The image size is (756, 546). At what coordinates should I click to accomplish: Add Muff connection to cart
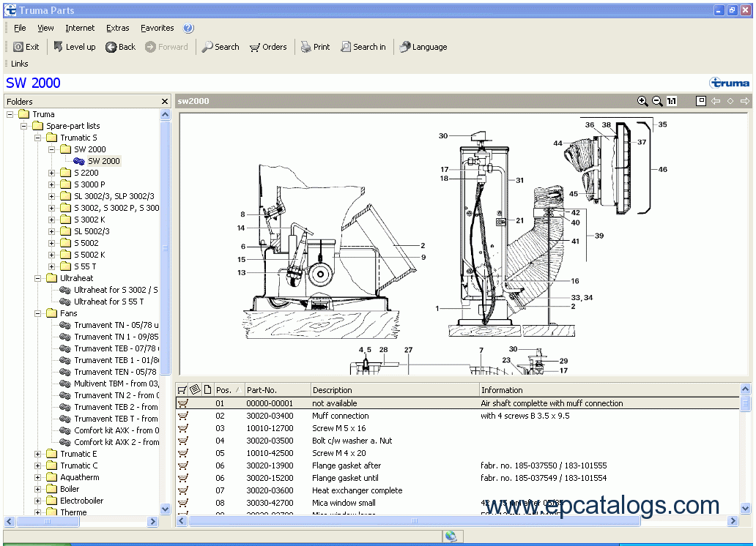(x=182, y=416)
